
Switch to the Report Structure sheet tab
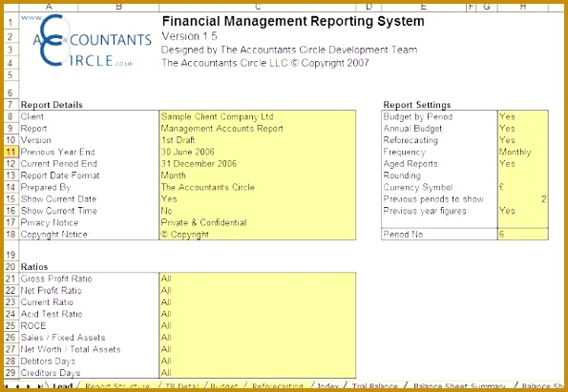(x=117, y=386)
